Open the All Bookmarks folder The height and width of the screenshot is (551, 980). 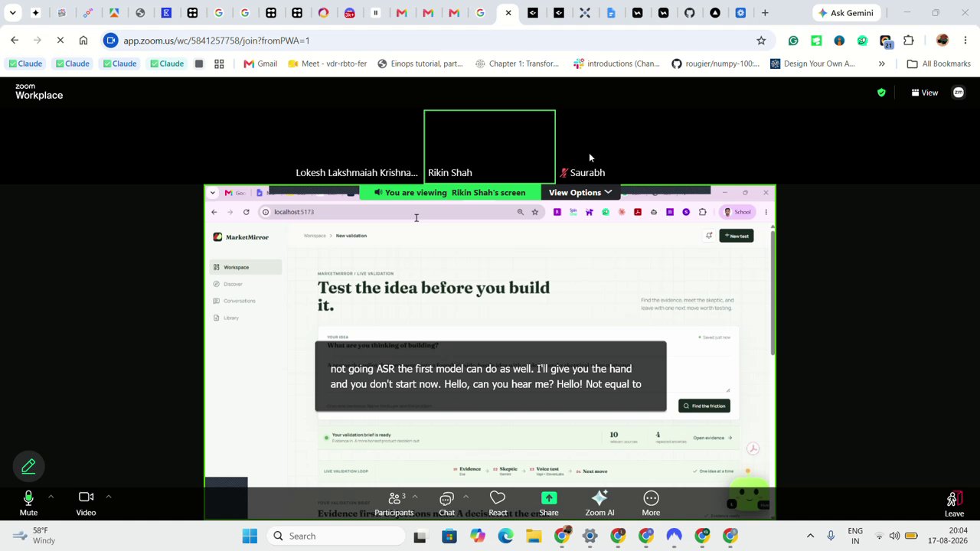tap(939, 64)
